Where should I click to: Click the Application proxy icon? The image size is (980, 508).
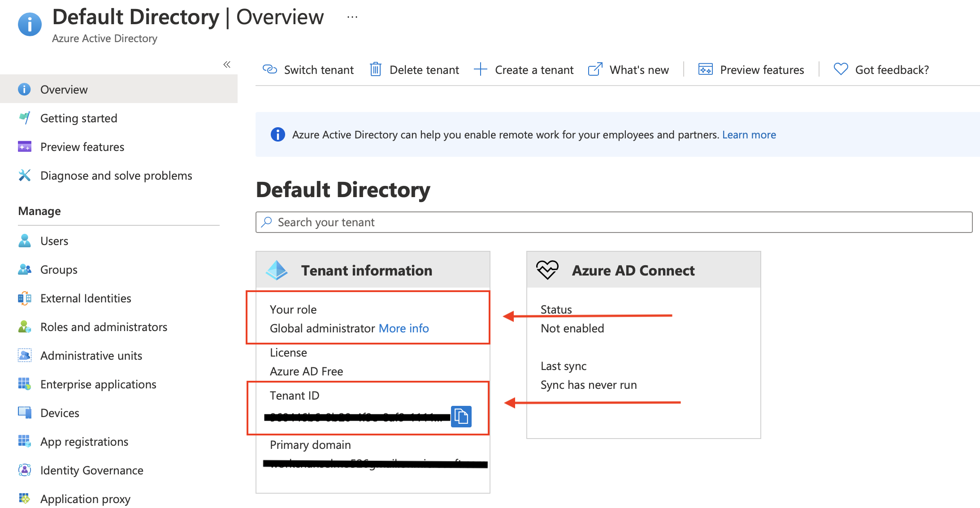pos(24,499)
